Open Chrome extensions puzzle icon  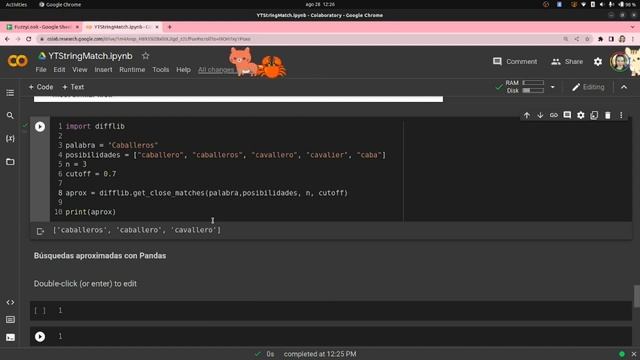coord(600,39)
